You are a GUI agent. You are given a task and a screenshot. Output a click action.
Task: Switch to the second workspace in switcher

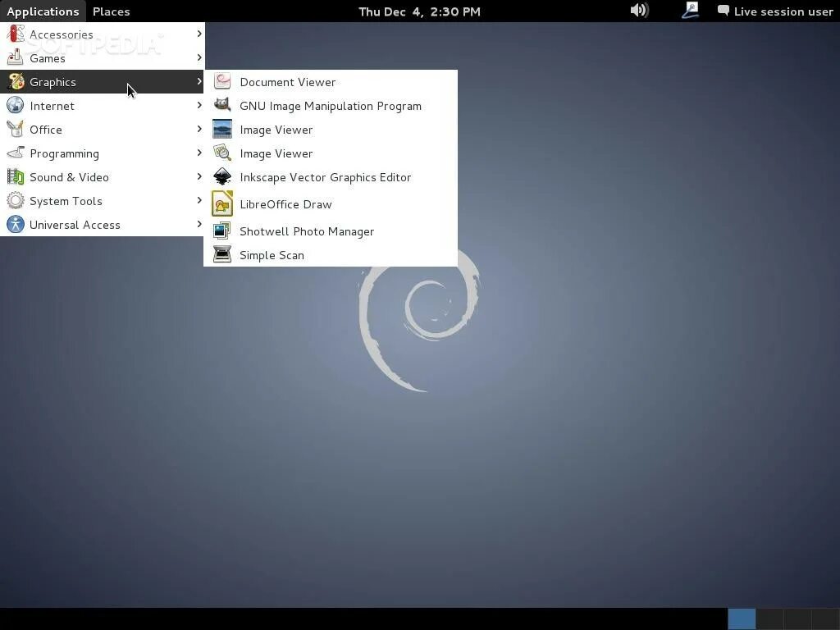pos(769,619)
